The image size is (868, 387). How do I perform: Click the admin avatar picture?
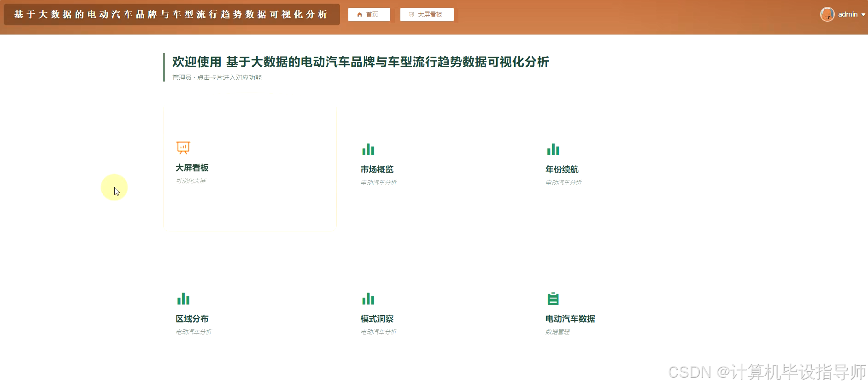point(827,14)
